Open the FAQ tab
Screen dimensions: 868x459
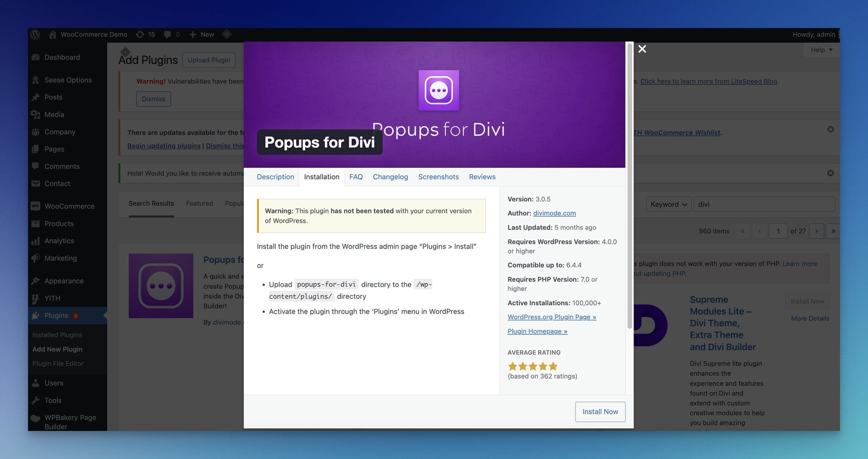356,177
